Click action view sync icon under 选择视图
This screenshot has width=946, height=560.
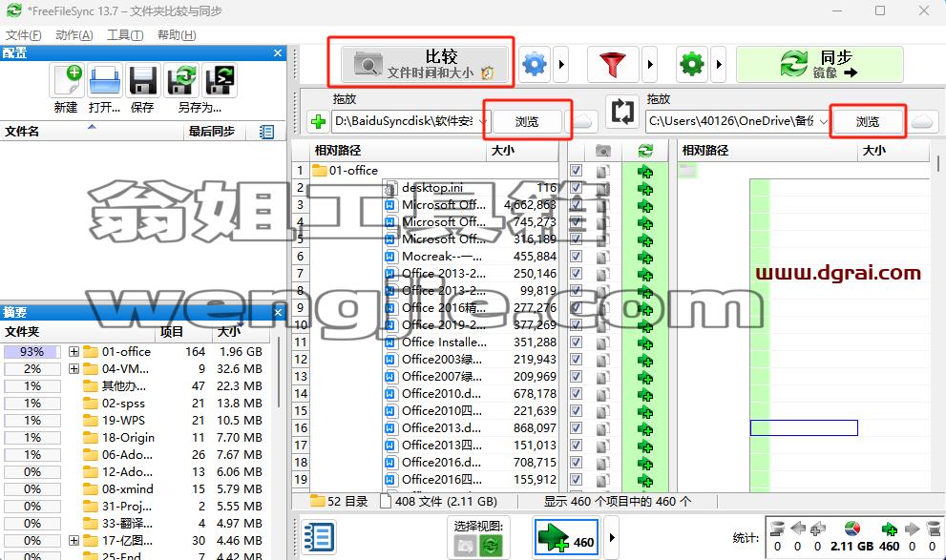[491, 546]
